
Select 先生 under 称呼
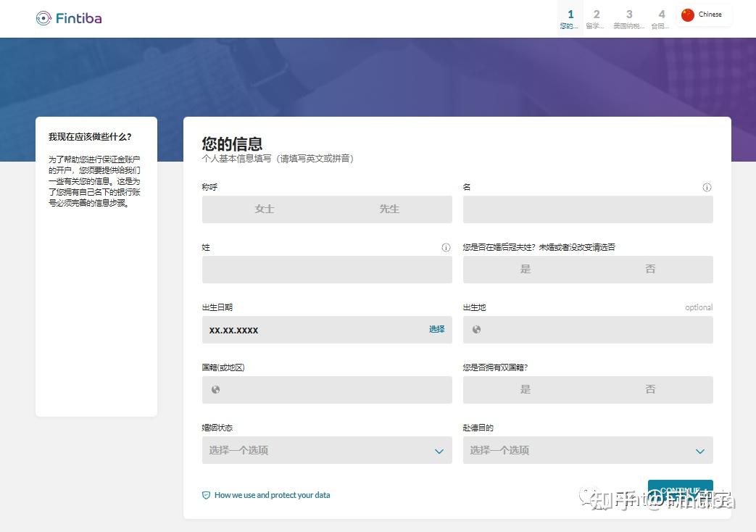pyautogui.click(x=389, y=209)
